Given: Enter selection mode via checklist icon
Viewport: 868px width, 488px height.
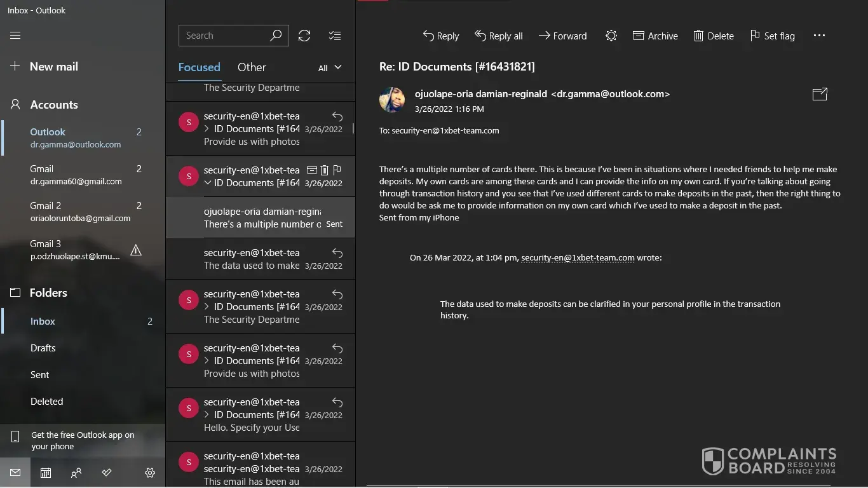Looking at the screenshot, I should tap(335, 36).
